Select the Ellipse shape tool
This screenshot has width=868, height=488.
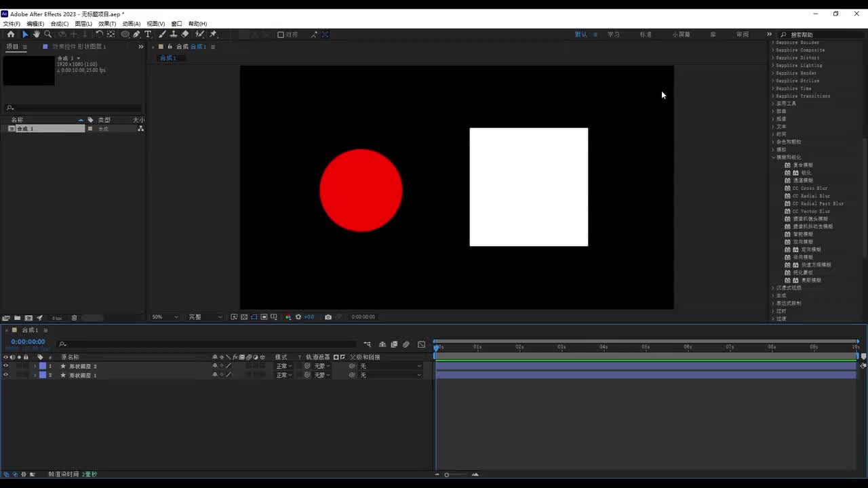pos(125,34)
